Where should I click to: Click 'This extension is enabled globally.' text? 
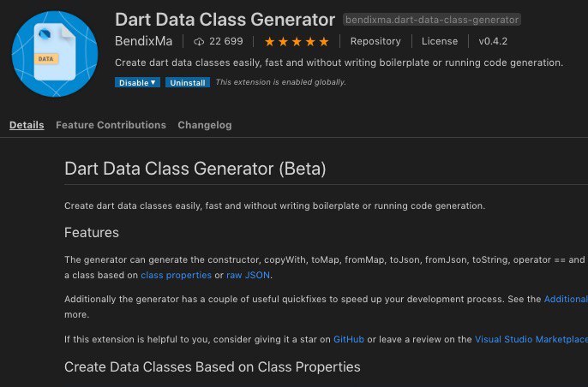pos(280,82)
